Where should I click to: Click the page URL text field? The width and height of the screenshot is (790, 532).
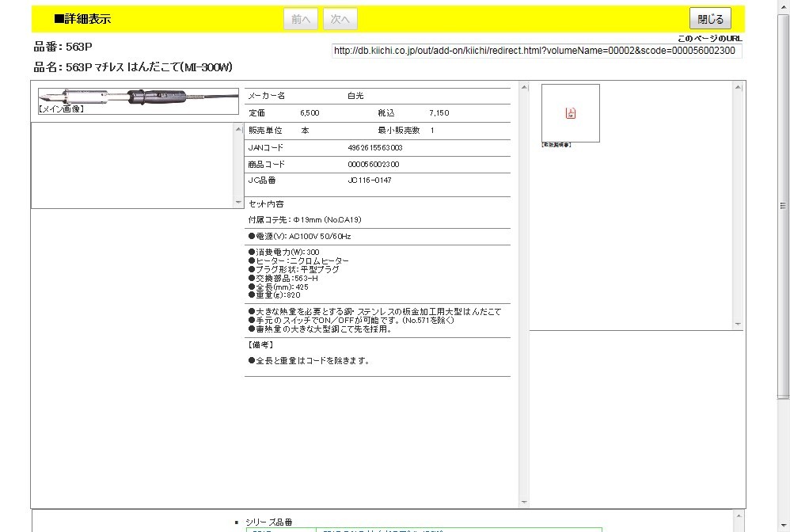coord(536,51)
